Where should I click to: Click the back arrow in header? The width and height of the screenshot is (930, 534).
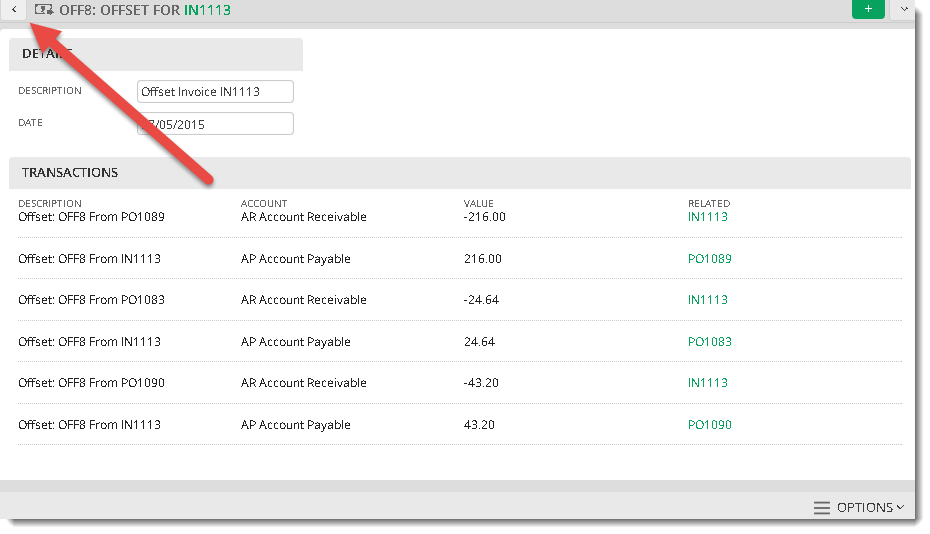click(x=14, y=9)
